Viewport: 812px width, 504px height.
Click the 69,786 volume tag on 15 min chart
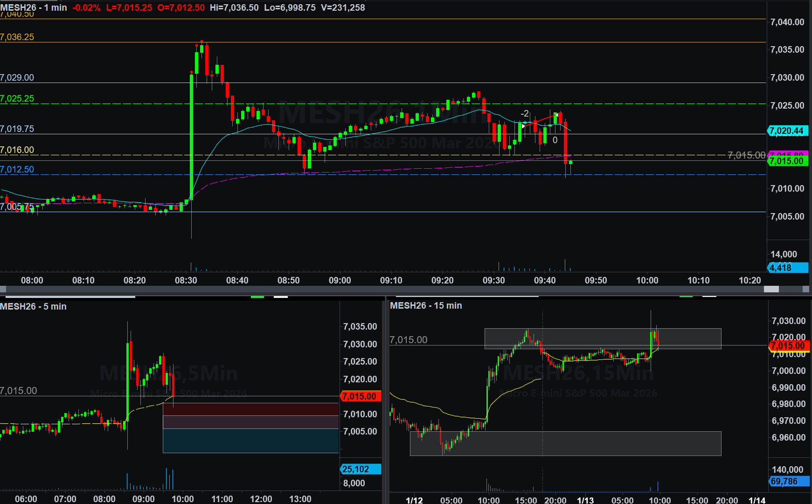pos(788,481)
